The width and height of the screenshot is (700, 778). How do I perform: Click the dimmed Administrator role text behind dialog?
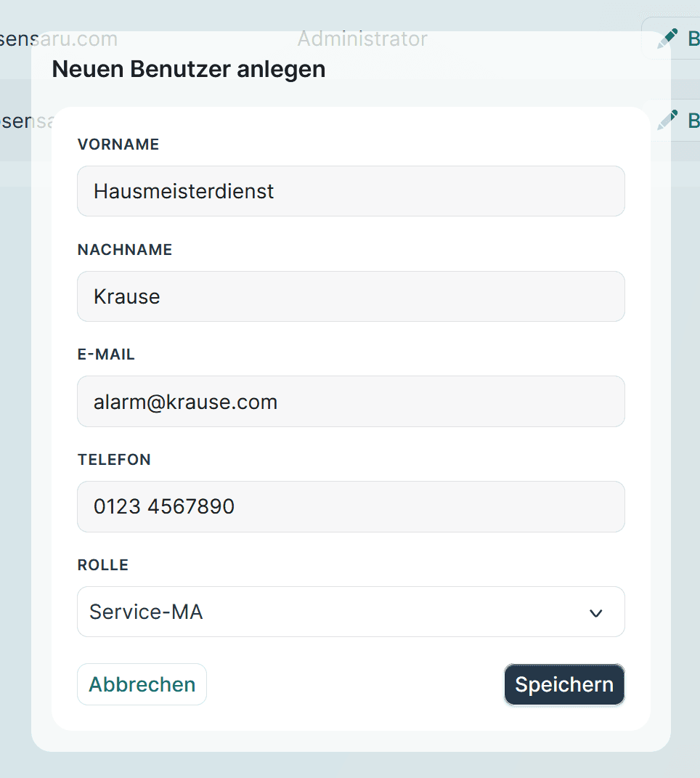(362, 39)
